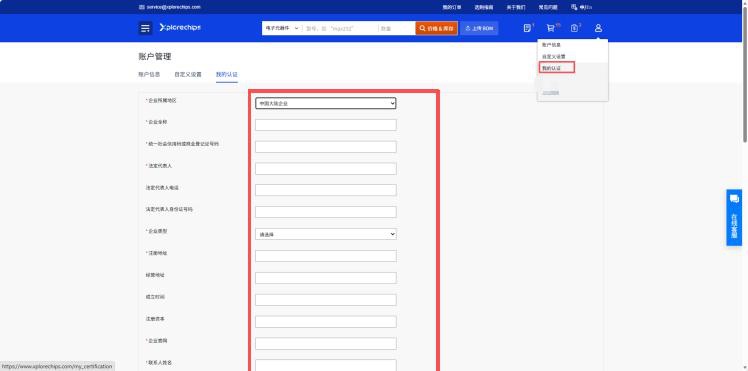The width and height of the screenshot is (748, 371).
Task: Click the 上传 BOM button
Action: click(479, 28)
